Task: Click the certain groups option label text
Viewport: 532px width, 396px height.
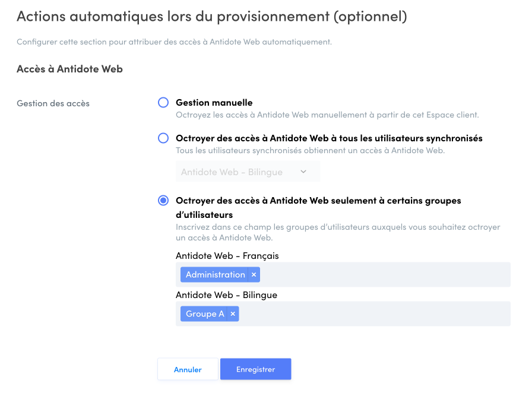Action: point(318,208)
